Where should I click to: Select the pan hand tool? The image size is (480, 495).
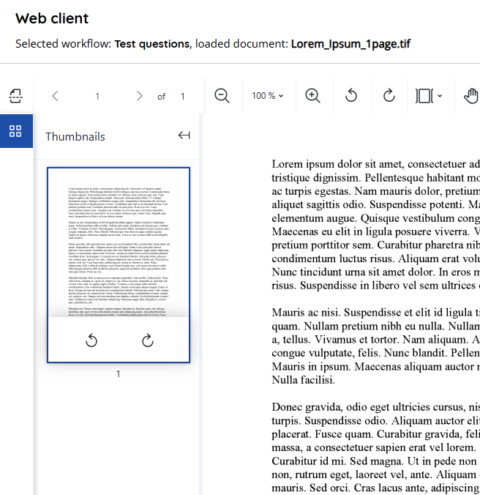coord(471,96)
